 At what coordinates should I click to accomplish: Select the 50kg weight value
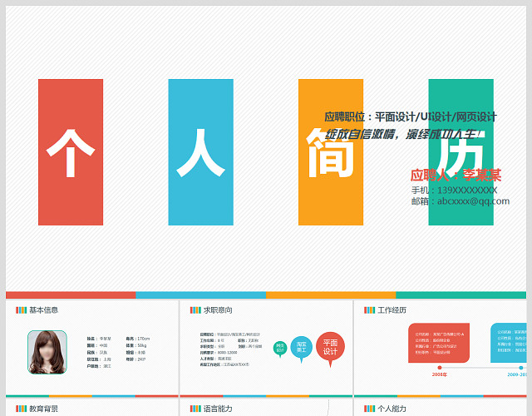pos(142,345)
